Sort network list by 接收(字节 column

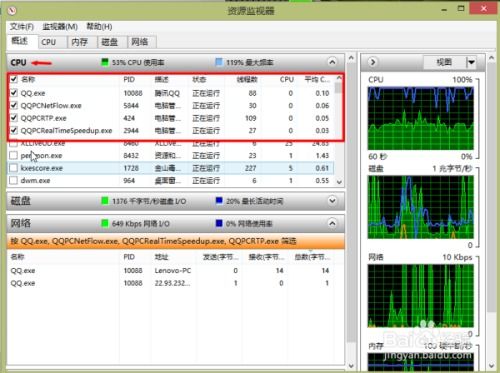pyautogui.click(x=266, y=257)
